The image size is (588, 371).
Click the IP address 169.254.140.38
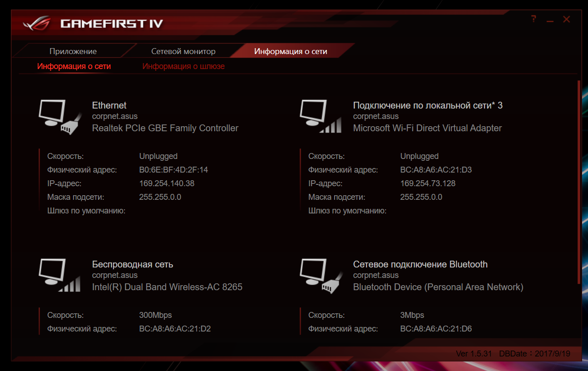coord(167,183)
